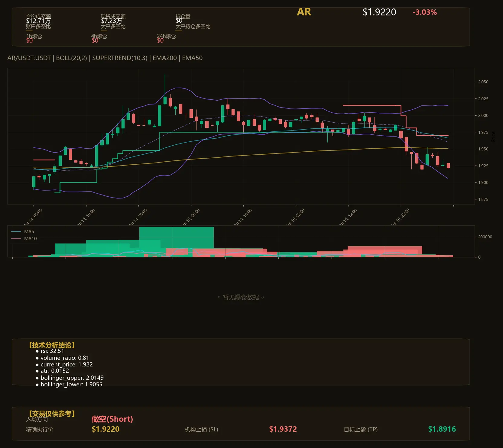Click the 持仓量 label
This screenshot has width=503, height=448.
(183, 16)
